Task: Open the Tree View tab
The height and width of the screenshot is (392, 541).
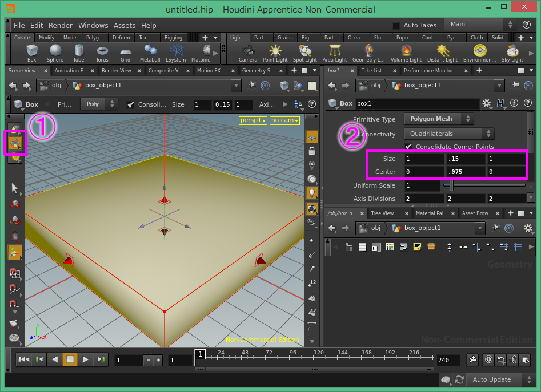Action: point(382,213)
